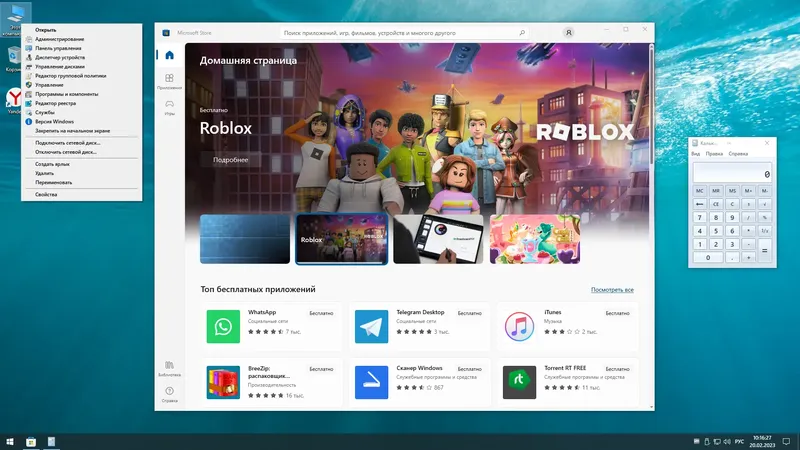Click the network icon in system tray
Image resolution: width=800 pixels, height=450 pixels.
click(717, 442)
